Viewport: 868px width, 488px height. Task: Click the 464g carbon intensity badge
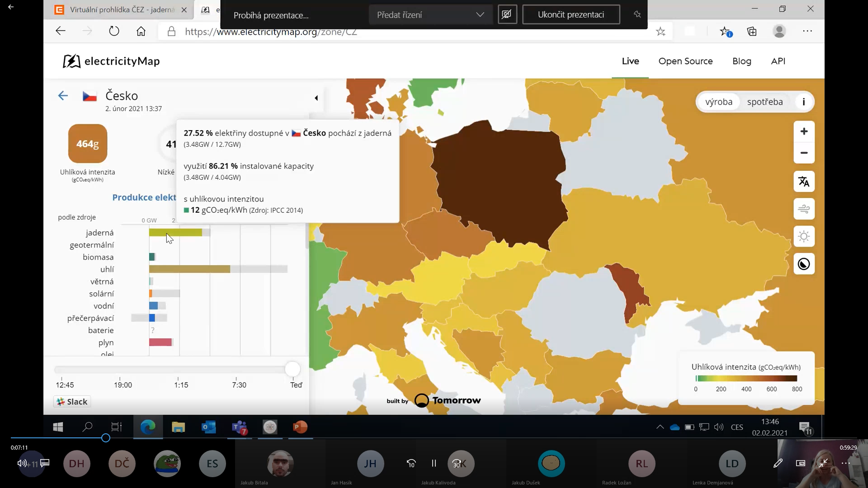click(88, 144)
